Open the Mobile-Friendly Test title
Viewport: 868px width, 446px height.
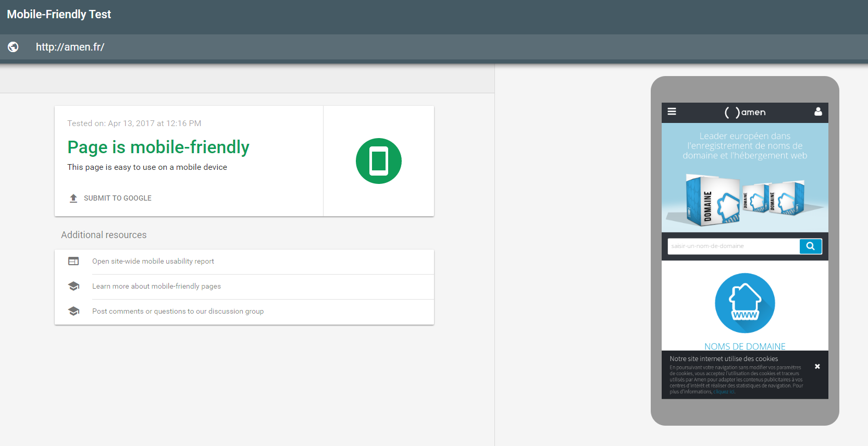point(59,14)
